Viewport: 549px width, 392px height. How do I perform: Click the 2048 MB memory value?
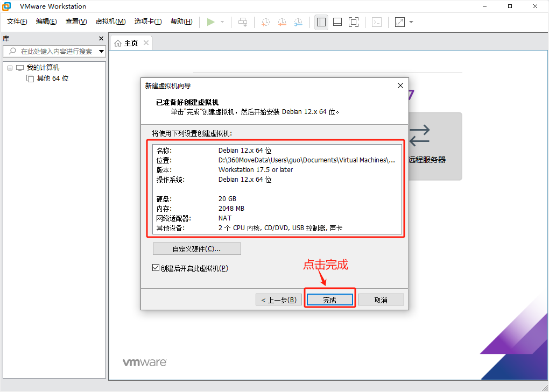pos(231,209)
